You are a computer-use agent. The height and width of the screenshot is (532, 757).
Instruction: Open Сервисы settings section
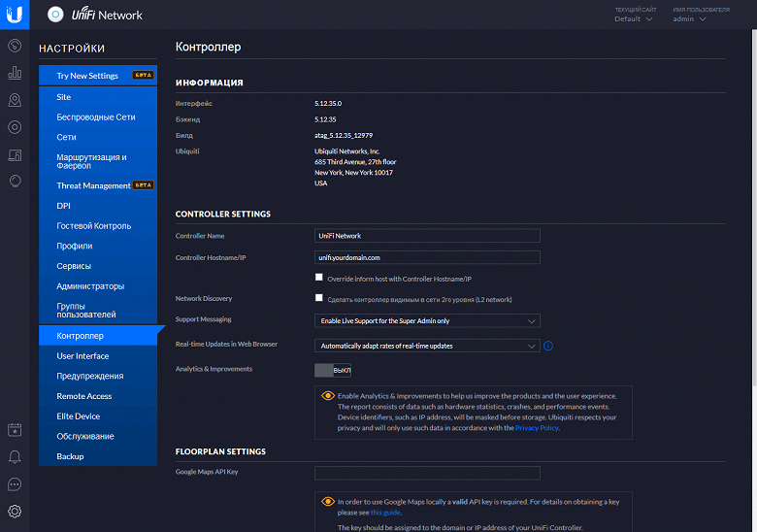pos(98,266)
